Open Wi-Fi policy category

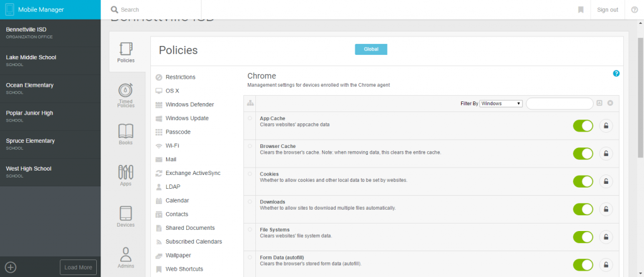click(172, 145)
